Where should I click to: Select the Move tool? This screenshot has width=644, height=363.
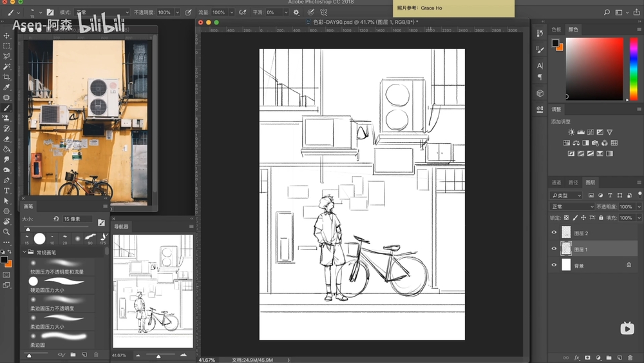pyautogui.click(x=6, y=35)
